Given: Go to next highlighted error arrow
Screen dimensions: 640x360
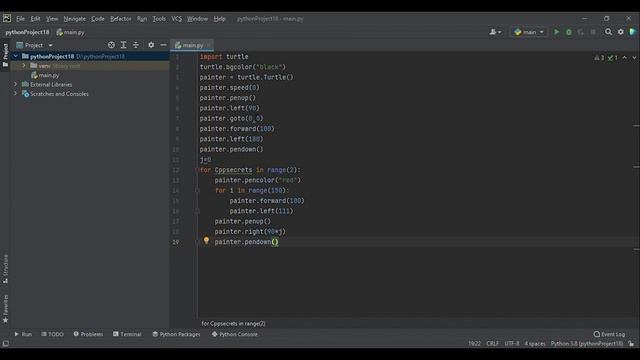Looking at the screenshot, I should point(634,58).
